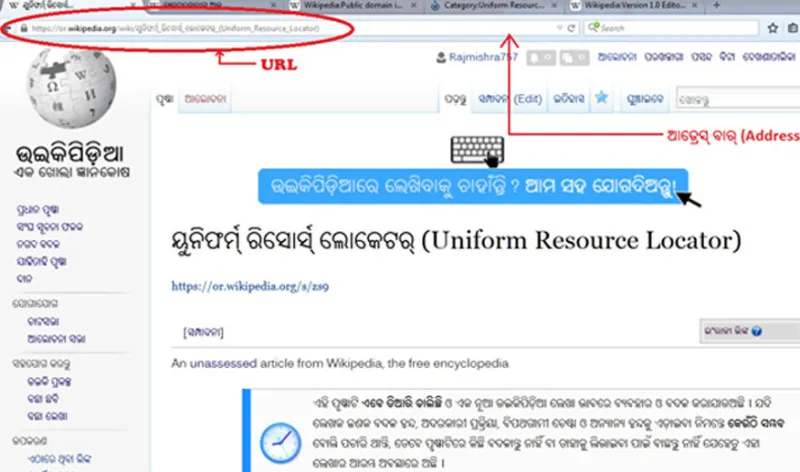Select the red ଆଲୋଚନା talk tab
Viewport: 800px width, 472px height.
pos(205,99)
